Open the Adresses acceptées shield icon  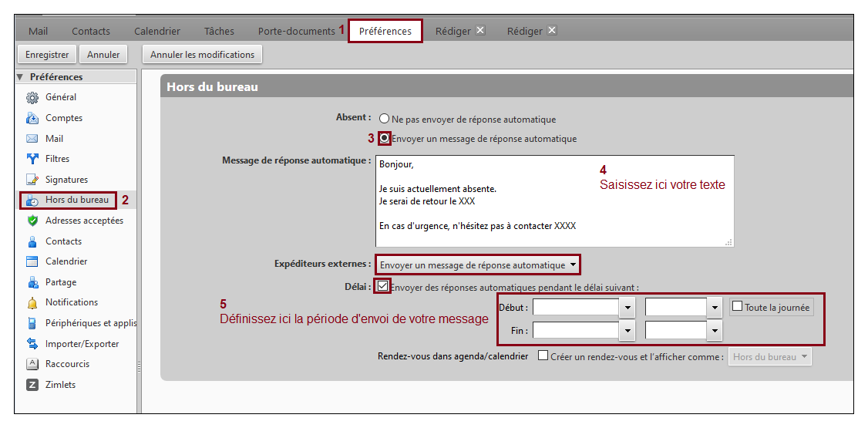(32, 221)
